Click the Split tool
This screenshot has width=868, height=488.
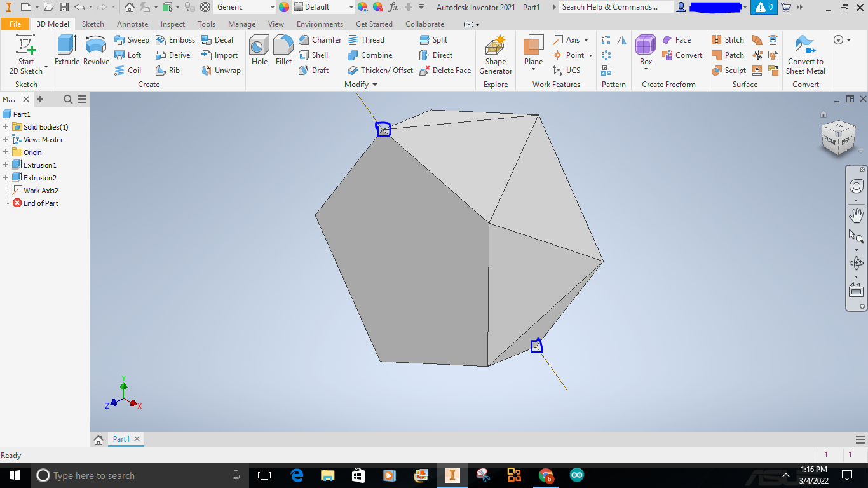(433, 39)
